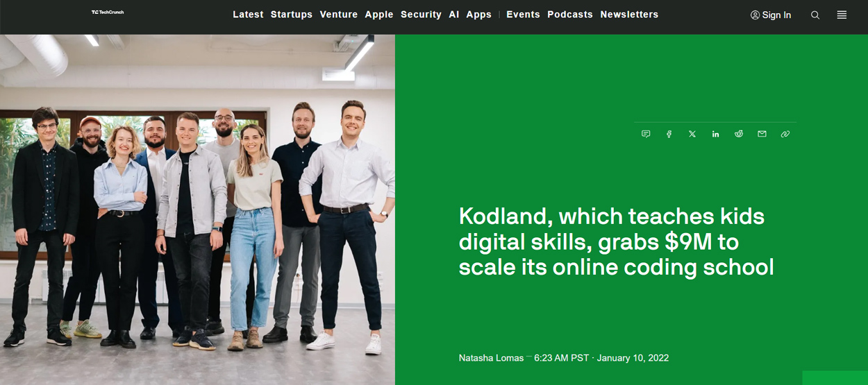This screenshot has width=868, height=385.
Task: Open the search magnifier icon
Action: (x=815, y=15)
